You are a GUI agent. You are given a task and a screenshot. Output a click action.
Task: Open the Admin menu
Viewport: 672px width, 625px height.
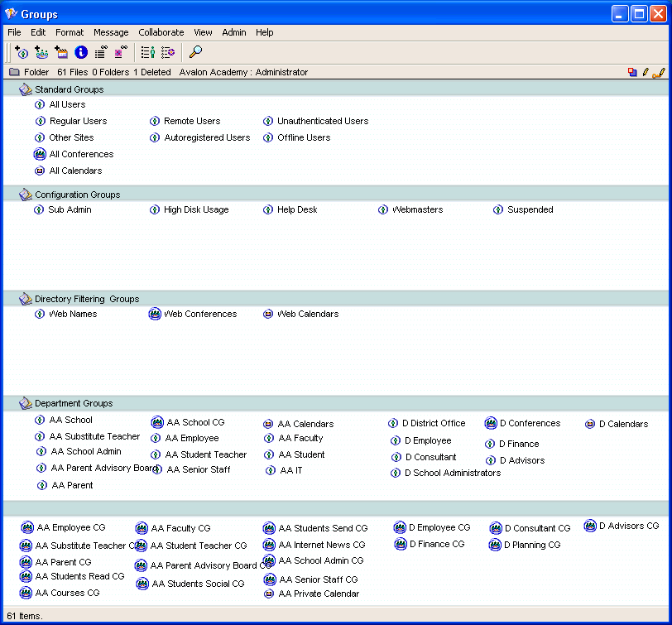(233, 32)
